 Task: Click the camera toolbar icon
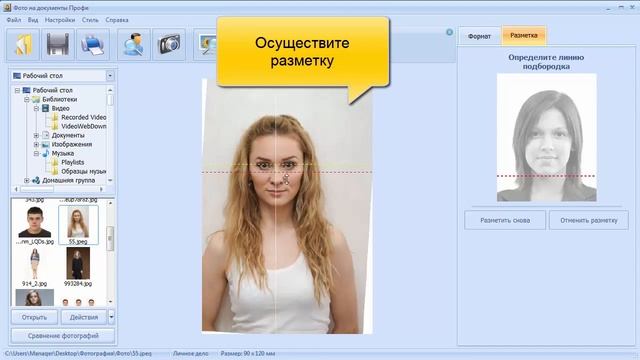click(x=169, y=44)
